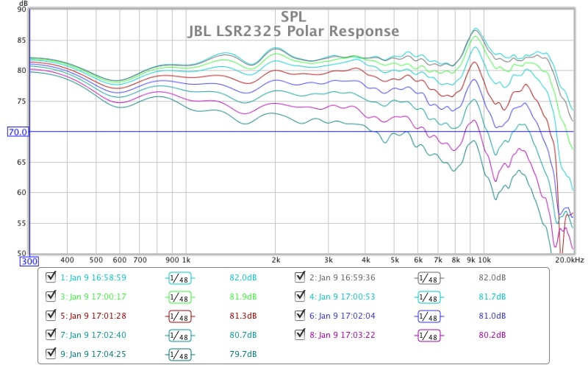Click the 80.7dB value of trace 7

[243, 335]
